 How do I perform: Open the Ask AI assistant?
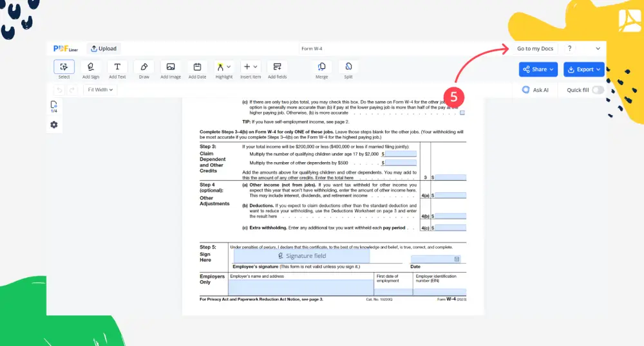(x=535, y=90)
